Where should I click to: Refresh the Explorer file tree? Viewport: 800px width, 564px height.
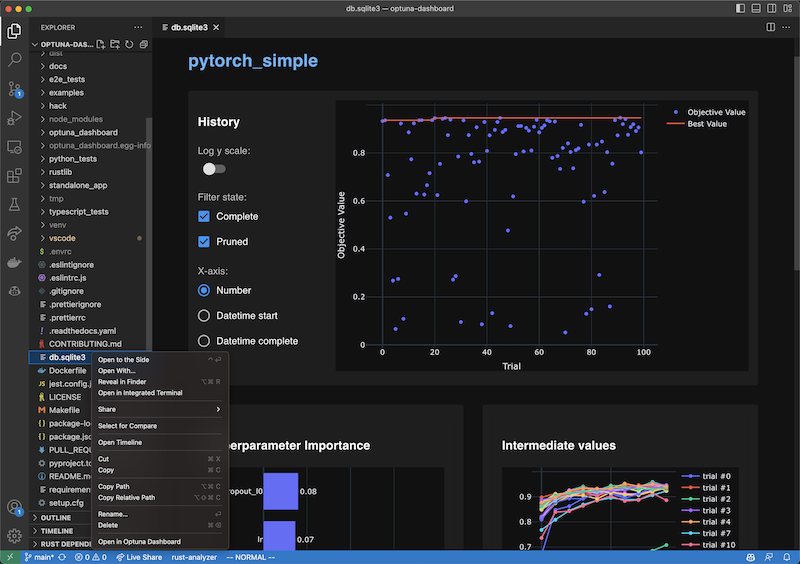tap(129, 44)
